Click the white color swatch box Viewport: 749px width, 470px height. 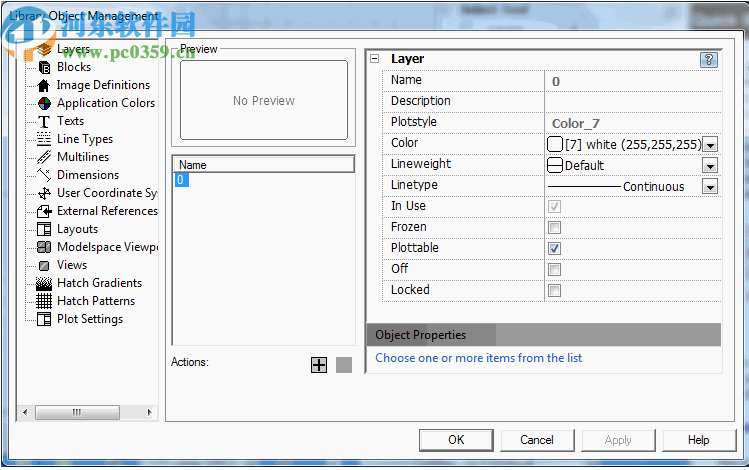click(555, 144)
